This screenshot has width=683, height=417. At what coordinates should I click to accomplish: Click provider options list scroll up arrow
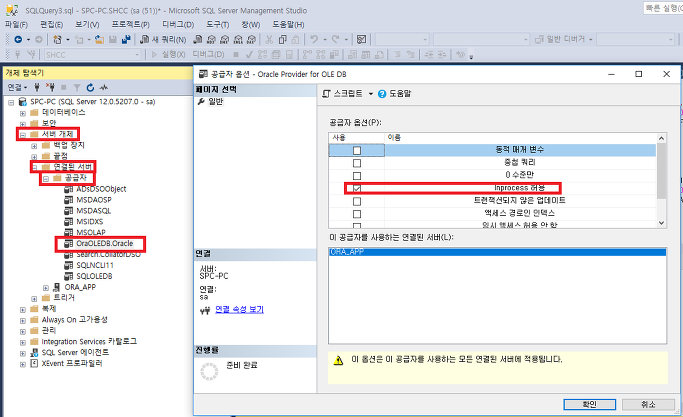[x=661, y=139]
